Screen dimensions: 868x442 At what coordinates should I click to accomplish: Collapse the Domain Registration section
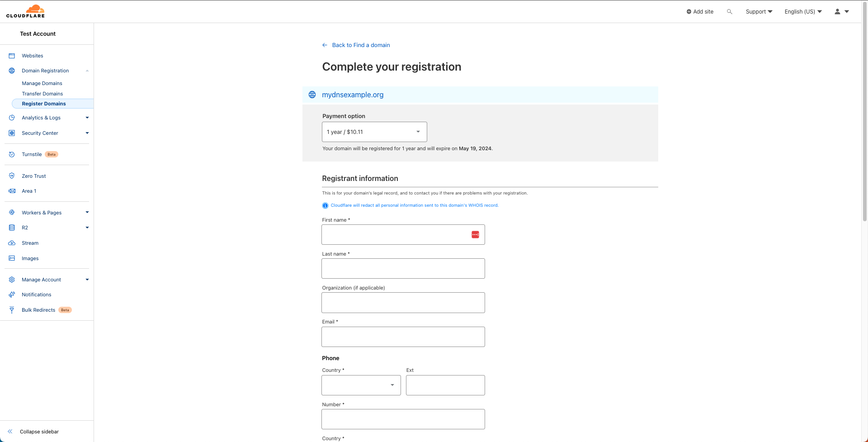pos(87,71)
